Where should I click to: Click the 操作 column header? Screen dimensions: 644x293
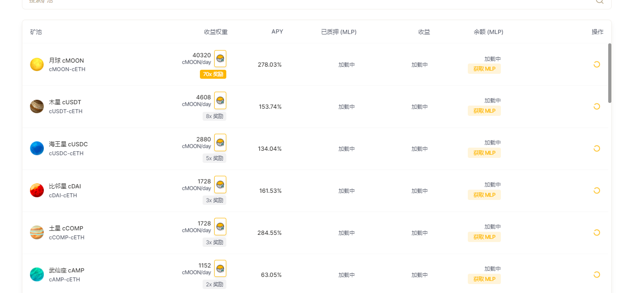(597, 32)
